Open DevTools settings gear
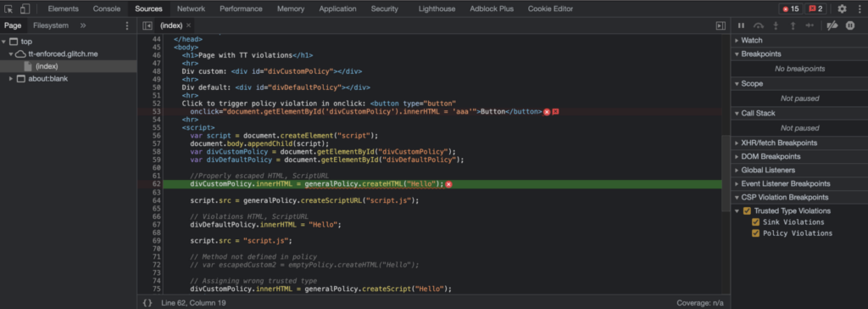 coord(842,8)
